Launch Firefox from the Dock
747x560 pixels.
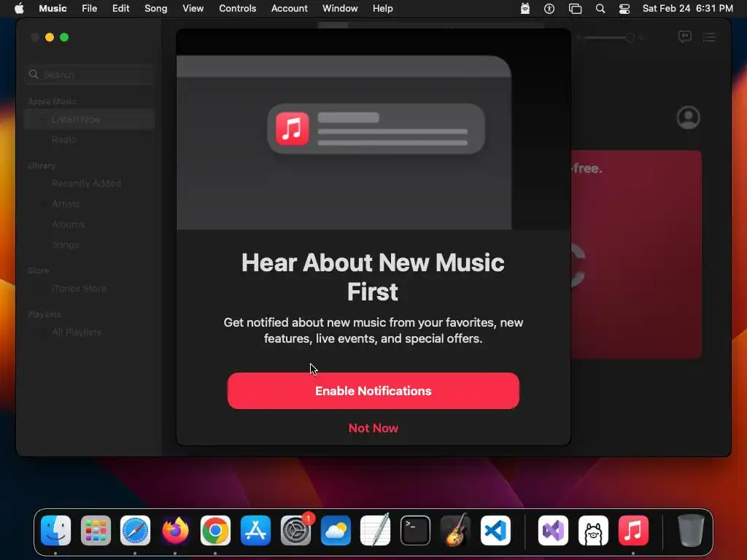[x=175, y=531]
